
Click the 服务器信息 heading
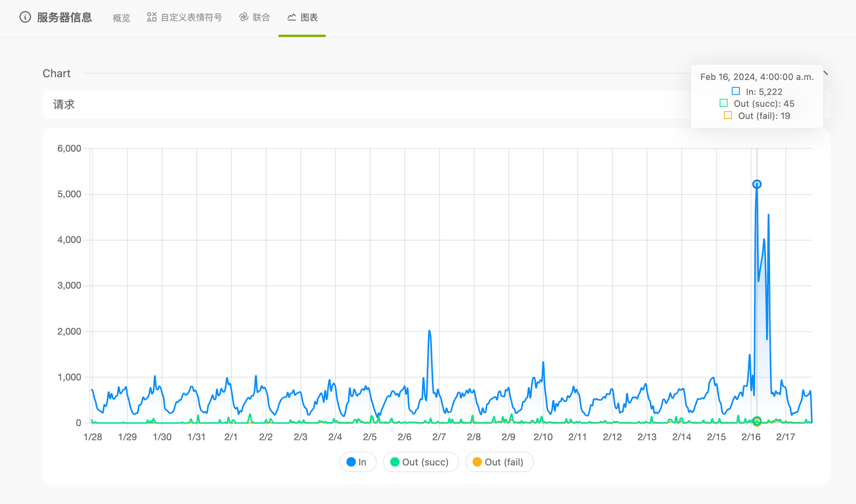tap(64, 17)
